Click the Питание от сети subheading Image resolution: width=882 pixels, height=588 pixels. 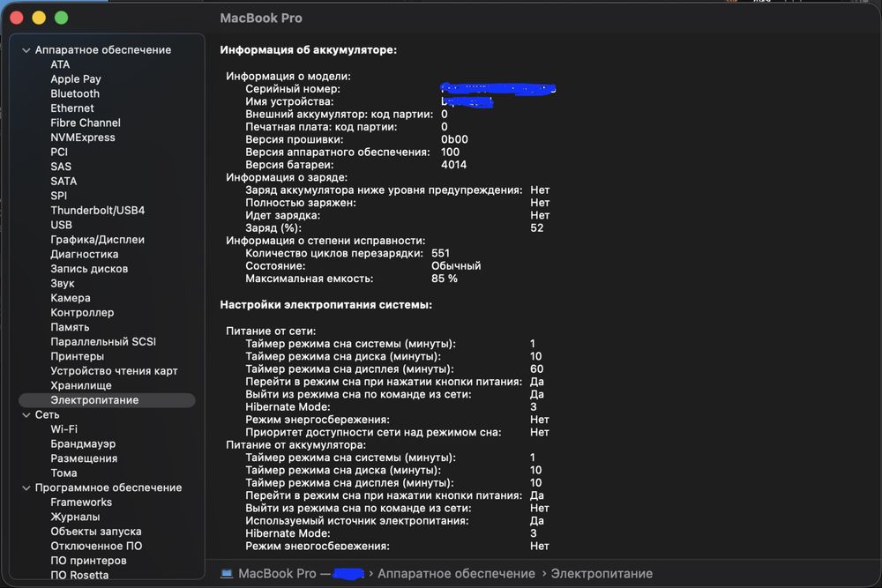pyautogui.click(x=271, y=331)
